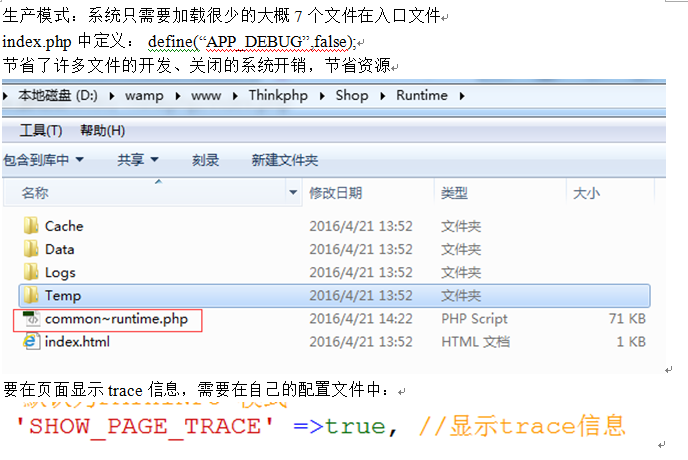Click the define(“APP_DEBUG”,false); text

(x=251, y=42)
